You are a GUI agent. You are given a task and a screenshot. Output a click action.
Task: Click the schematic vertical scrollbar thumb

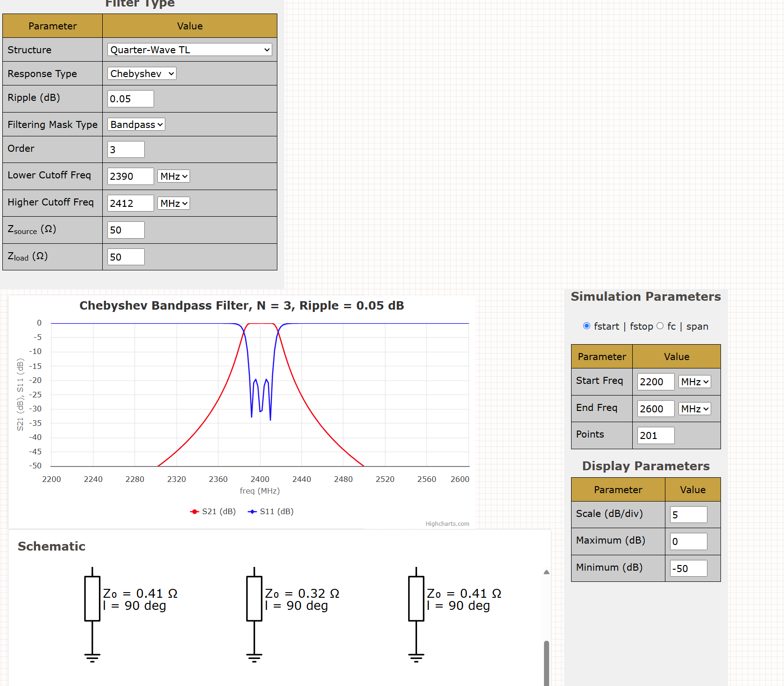pos(546,663)
